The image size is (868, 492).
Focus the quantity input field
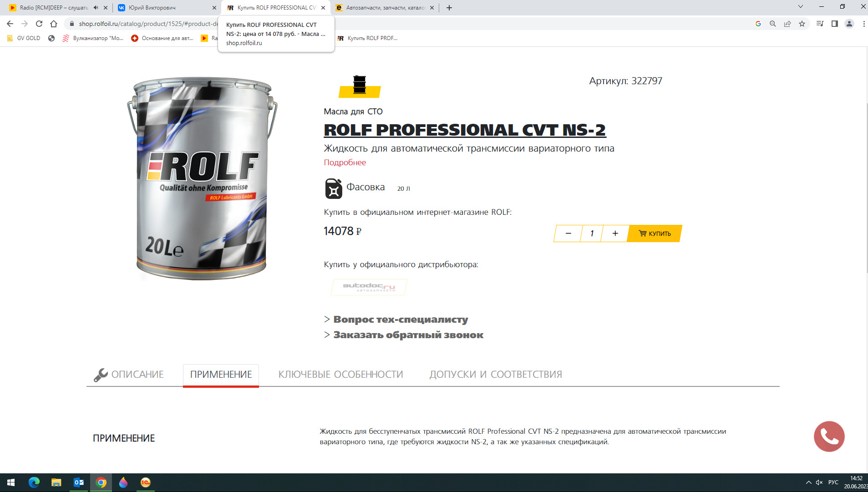592,233
